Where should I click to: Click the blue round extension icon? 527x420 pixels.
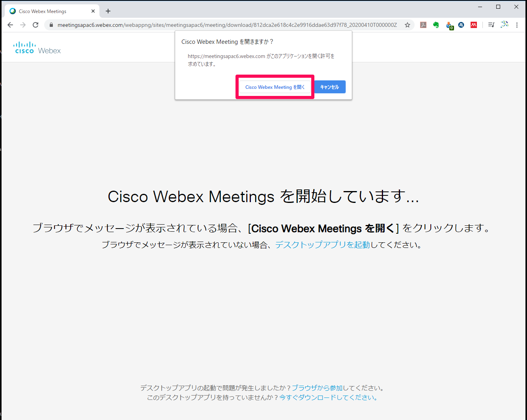coord(461,25)
